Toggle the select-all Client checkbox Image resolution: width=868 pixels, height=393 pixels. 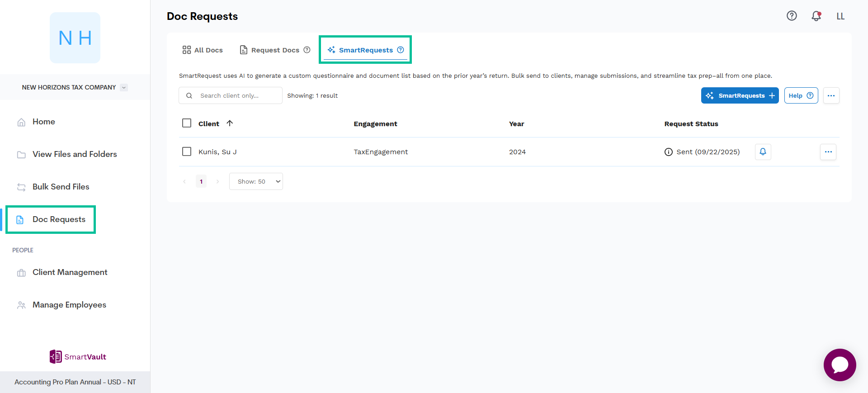(x=187, y=123)
